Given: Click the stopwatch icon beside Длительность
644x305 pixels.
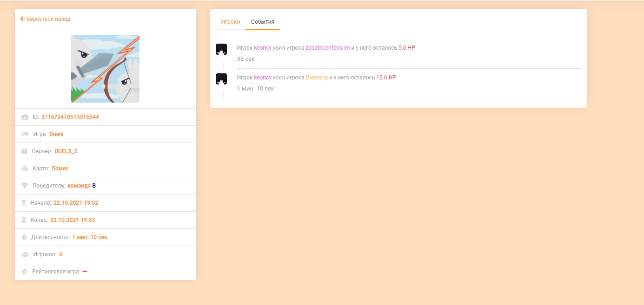Looking at the screenshot, I should [x=25, y=237].
